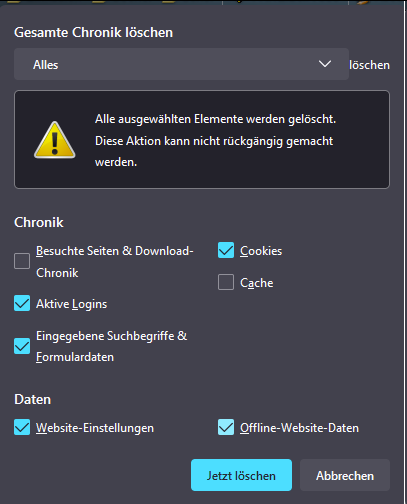Click the yellow warning triangle icon
The image size is (407, 504).
click(55, 140)
